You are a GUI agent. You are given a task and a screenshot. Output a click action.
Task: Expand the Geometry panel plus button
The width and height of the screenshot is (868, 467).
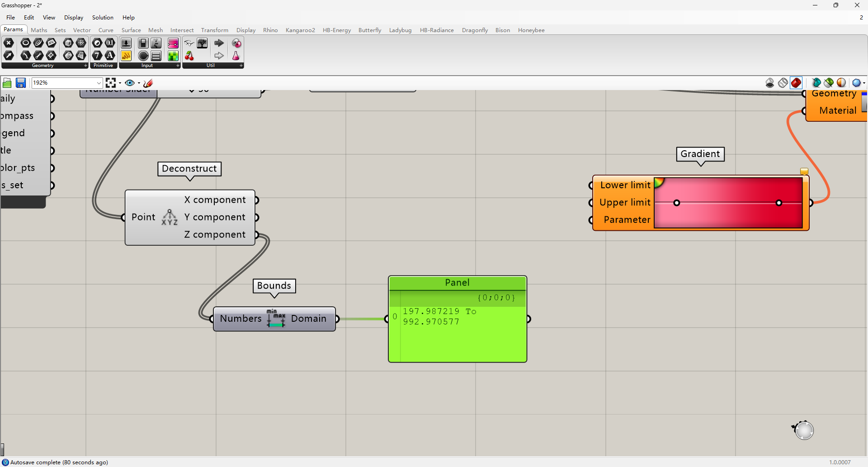85,66
